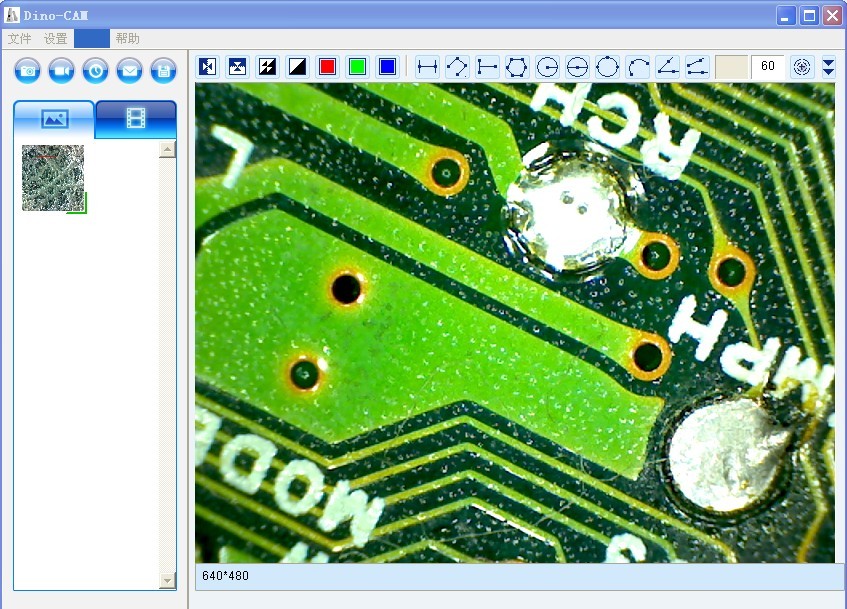Viewport: 847px width, 609px height.
Task: Click the calibration target icon
Action: tap(802, 67)
